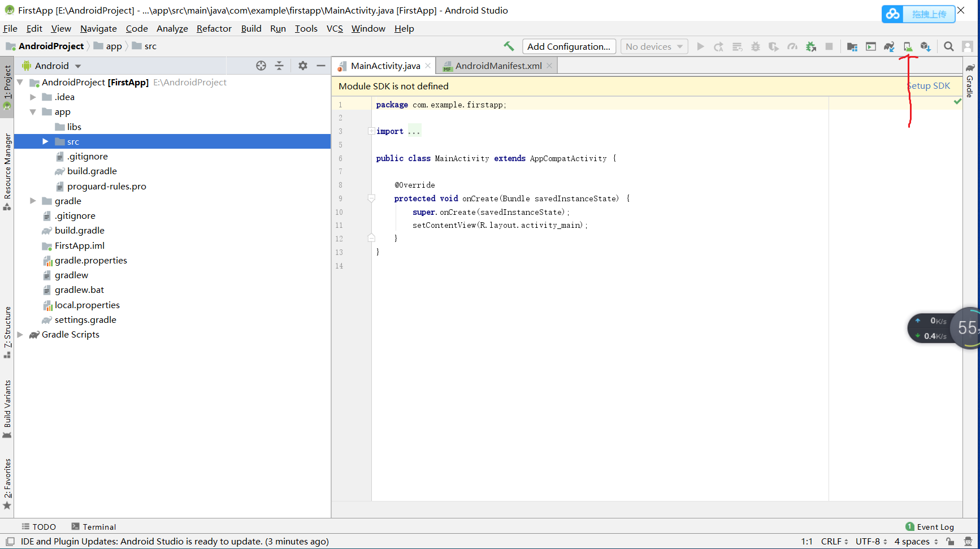Image resolution: width=980 pixels, height=549 pixels.
Task: Click the Run with Coverage icon
Action: coord(774,46)
